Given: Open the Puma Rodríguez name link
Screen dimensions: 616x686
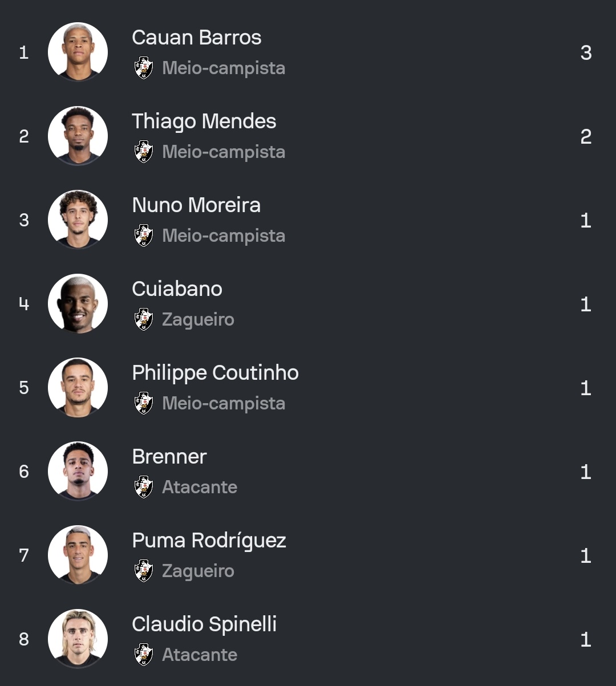Looking at the screenshot, I should point(209,541).
